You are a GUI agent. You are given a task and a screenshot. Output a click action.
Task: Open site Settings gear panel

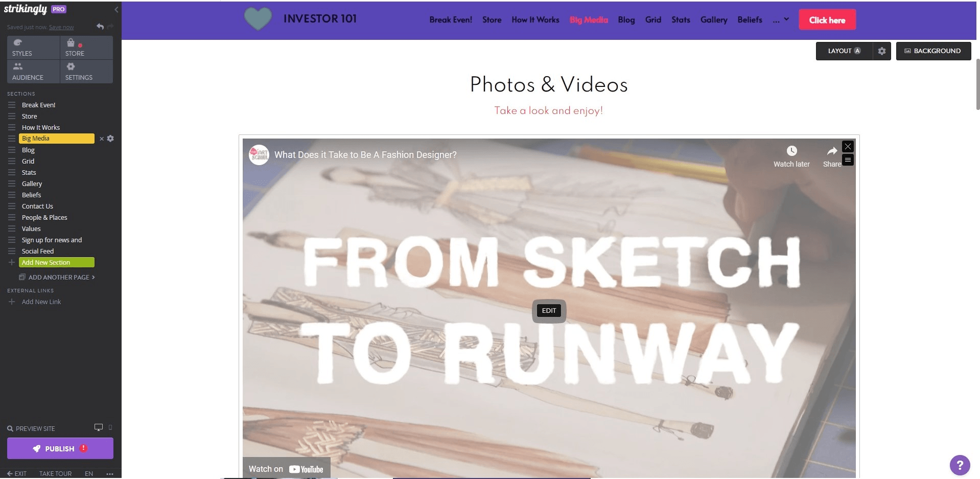click(x=86, y=72)
